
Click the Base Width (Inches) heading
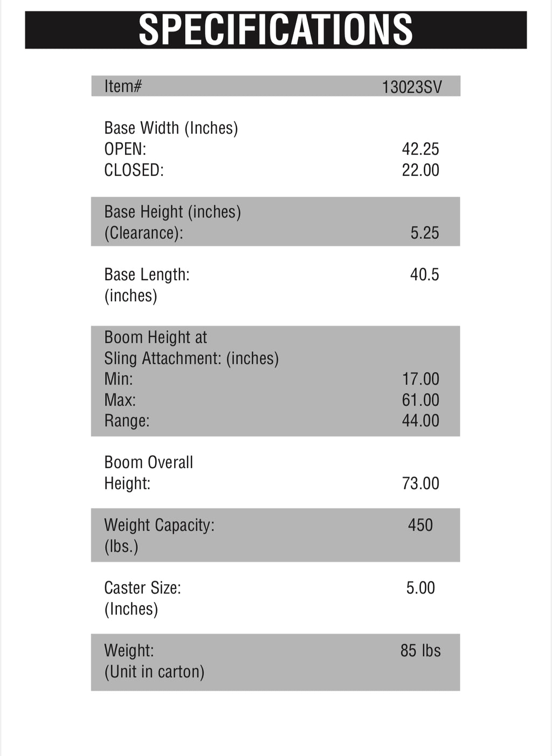click(x=171, y=128)
